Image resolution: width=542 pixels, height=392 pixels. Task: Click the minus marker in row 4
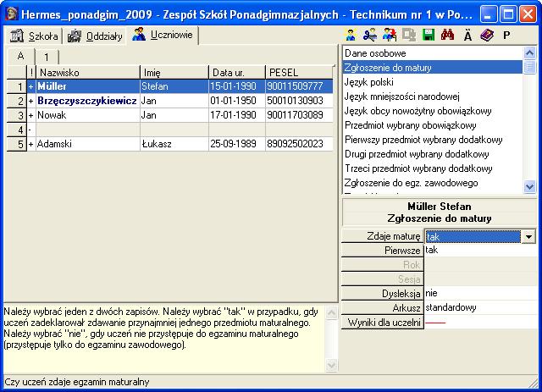click(30, 130)
